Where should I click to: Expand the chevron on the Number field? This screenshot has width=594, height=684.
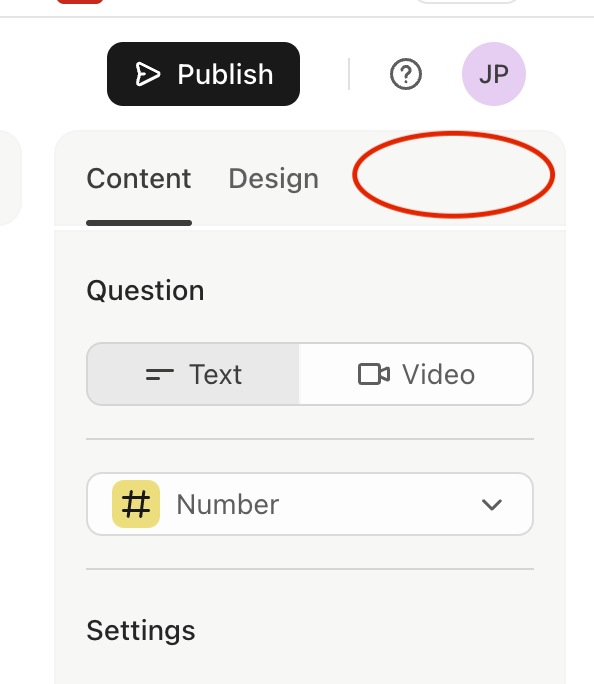[x=492, y=505]
